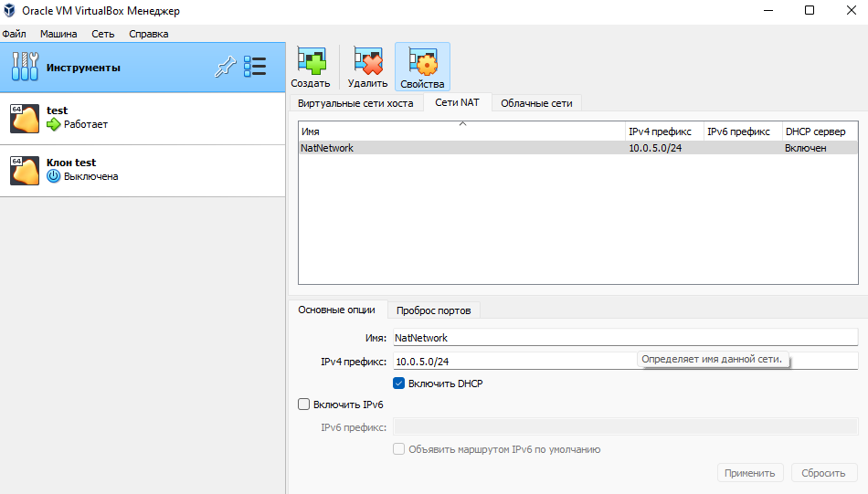Click the green running arrow status icon
Screen dimensions: 868x494
click(54, 124)
